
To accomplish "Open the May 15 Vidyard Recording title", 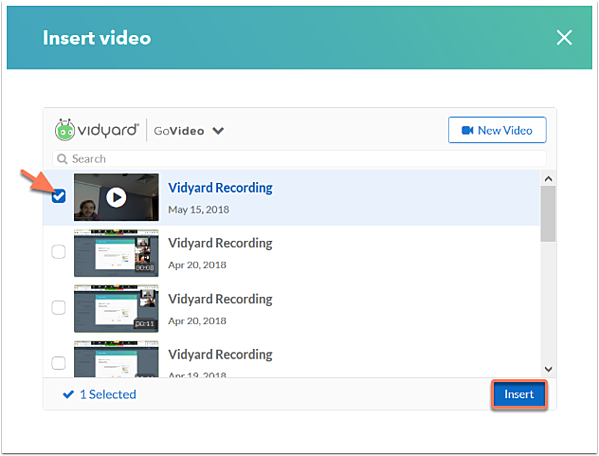I will (220, 188).
